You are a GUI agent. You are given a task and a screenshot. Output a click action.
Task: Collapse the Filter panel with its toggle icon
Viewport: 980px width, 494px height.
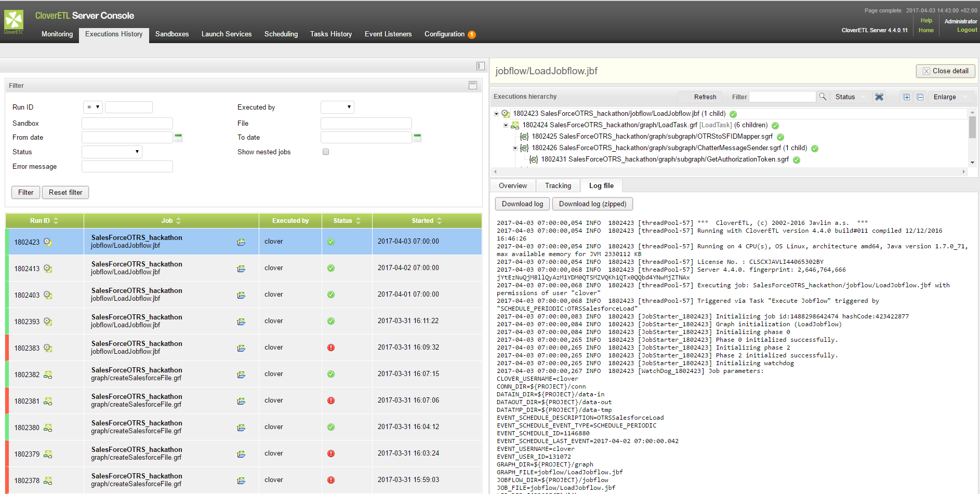pos(473,85)
